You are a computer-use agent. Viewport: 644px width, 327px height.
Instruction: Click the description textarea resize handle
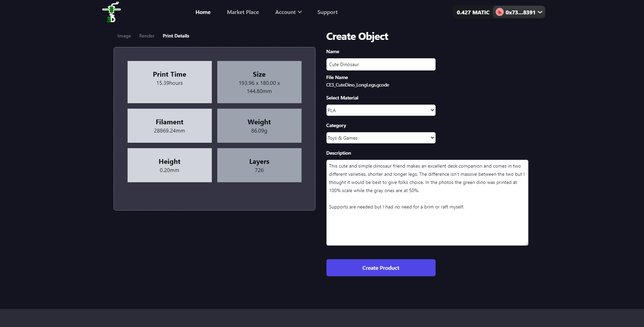pyautogui.click(x=526, y=244)
